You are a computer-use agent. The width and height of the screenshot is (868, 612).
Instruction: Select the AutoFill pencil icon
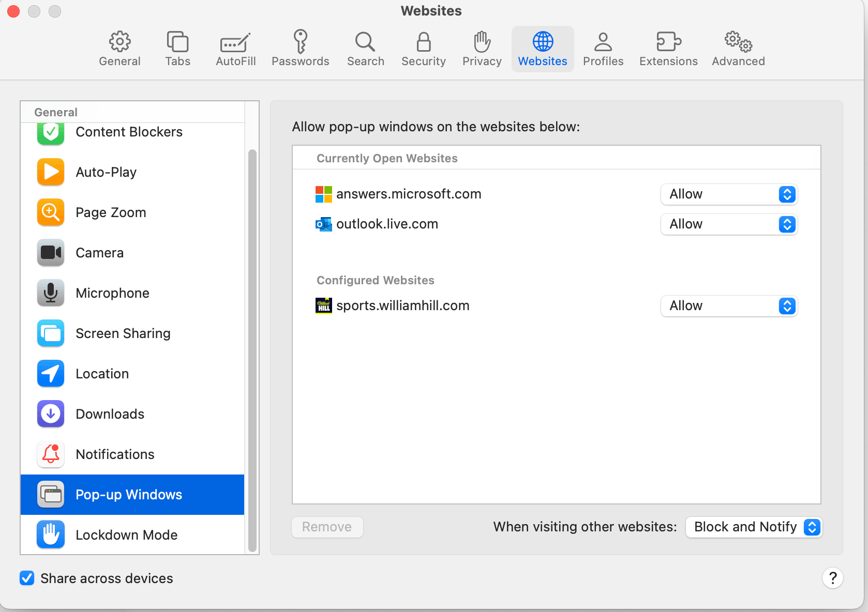coord(235,43)
